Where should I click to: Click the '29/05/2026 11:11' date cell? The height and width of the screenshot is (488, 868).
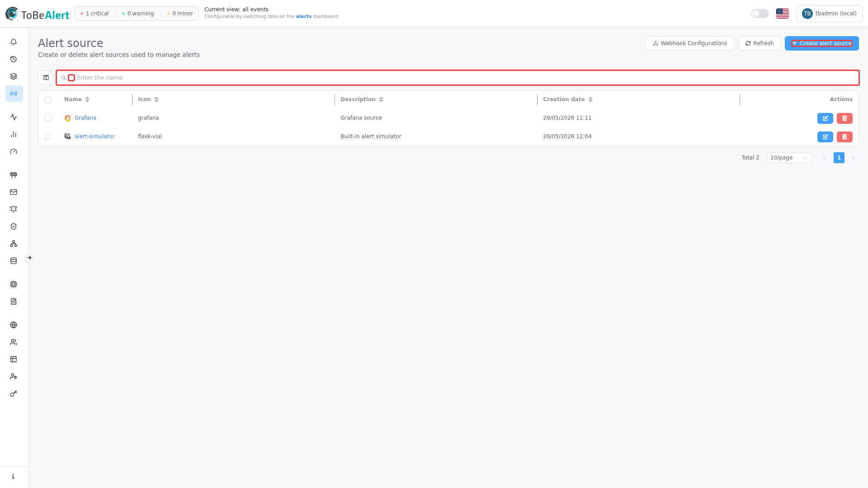pos(567,118)
